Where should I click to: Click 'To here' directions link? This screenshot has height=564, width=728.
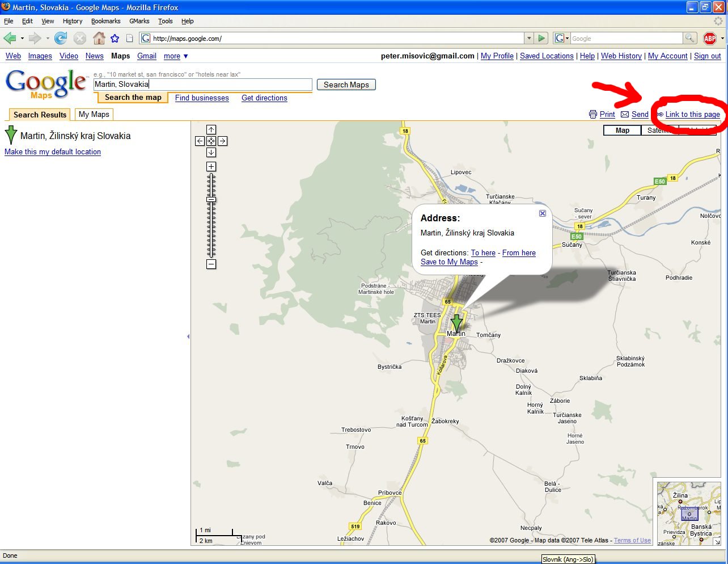pyautogui.click(x=483, y=252)
